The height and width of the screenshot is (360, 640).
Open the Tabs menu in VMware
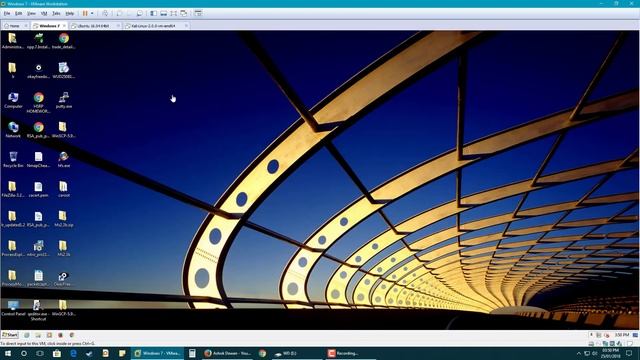(x=56, y=13)
